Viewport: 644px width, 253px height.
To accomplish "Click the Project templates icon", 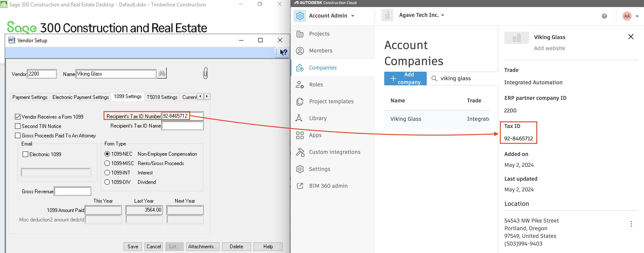I will point(300,102).
